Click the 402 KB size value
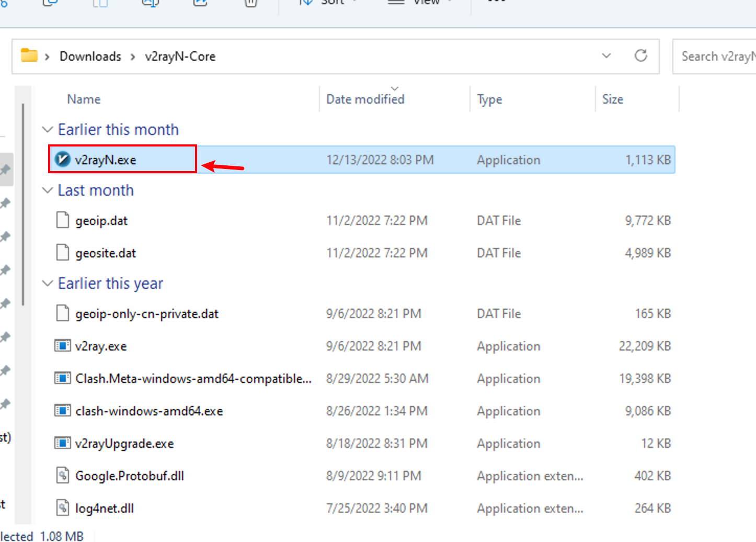 pos(653,476)
